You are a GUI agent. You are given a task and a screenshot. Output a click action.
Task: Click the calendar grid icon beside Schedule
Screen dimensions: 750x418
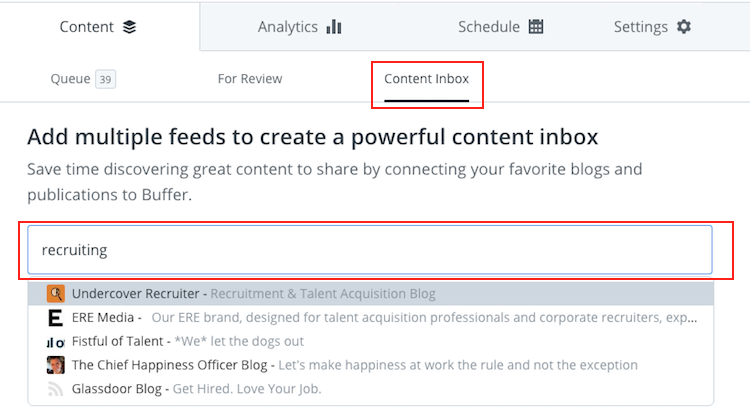(536, 27)
